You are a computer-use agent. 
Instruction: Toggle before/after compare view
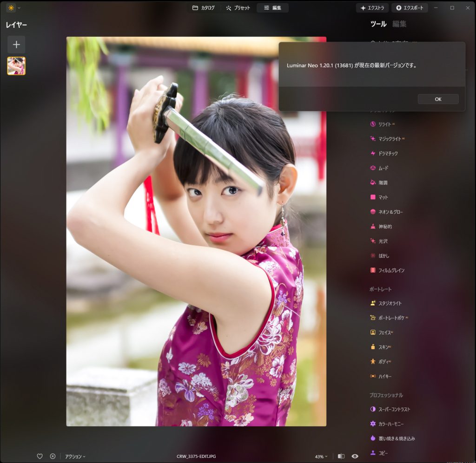341,456
